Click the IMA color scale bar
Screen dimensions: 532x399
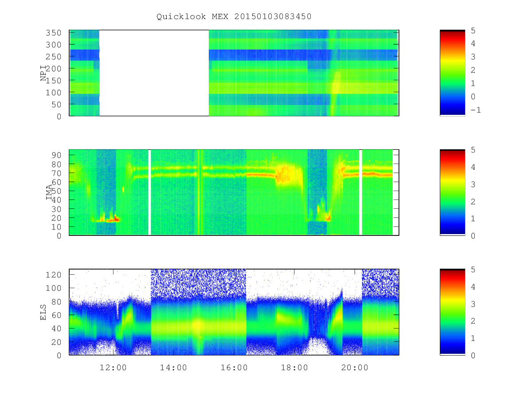(x=452, y=192)
